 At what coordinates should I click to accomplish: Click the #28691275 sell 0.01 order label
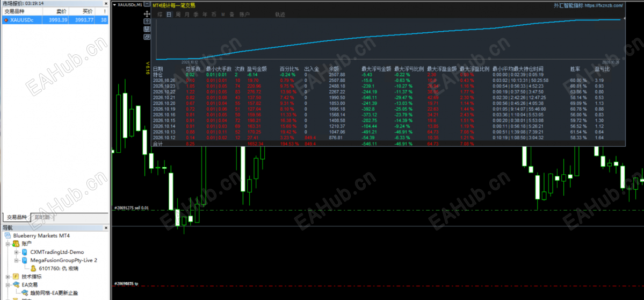(131, 208)
